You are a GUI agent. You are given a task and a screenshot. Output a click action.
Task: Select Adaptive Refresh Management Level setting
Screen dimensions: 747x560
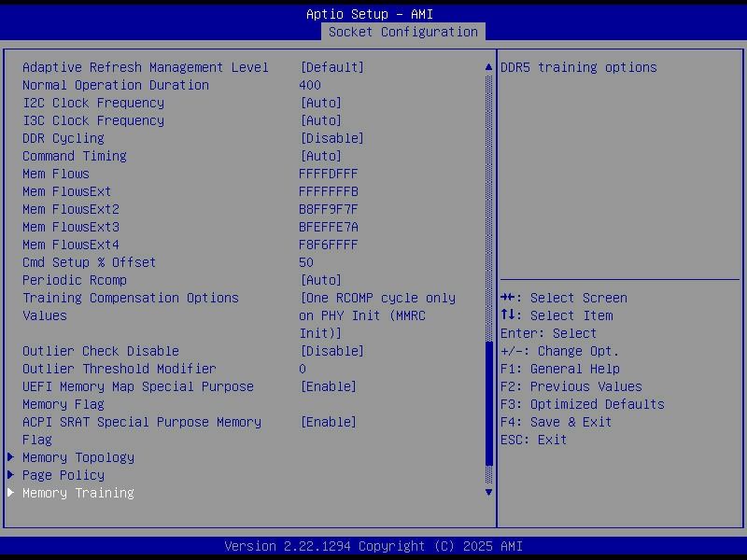click(146, 67)
